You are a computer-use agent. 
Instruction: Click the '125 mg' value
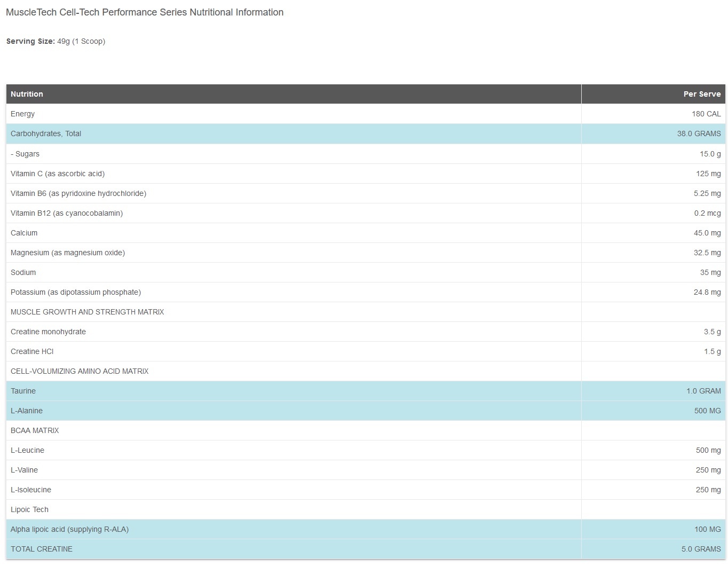[709, 174]
